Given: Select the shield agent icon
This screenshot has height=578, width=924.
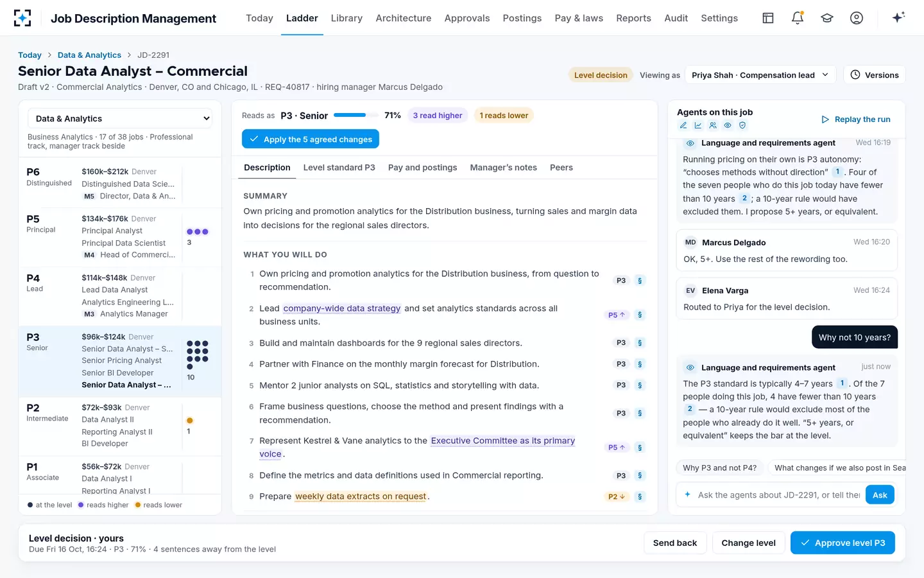Looking at the screenshot, I should click(x=742, y=125).
